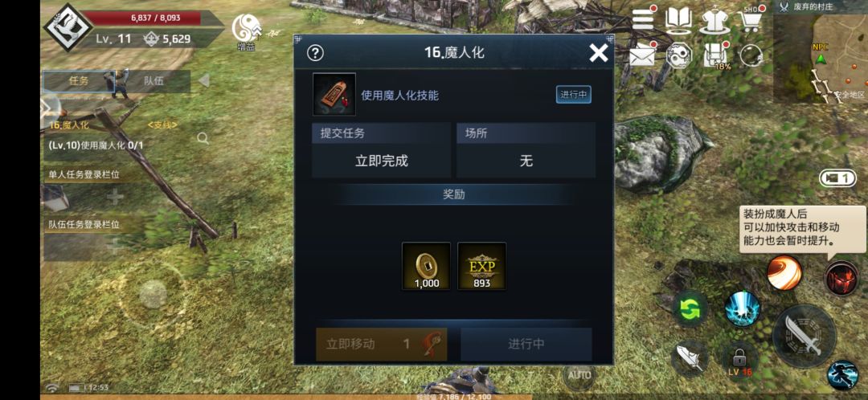
Task: Open the help question mark icon
Action: [x=315, y=53]
